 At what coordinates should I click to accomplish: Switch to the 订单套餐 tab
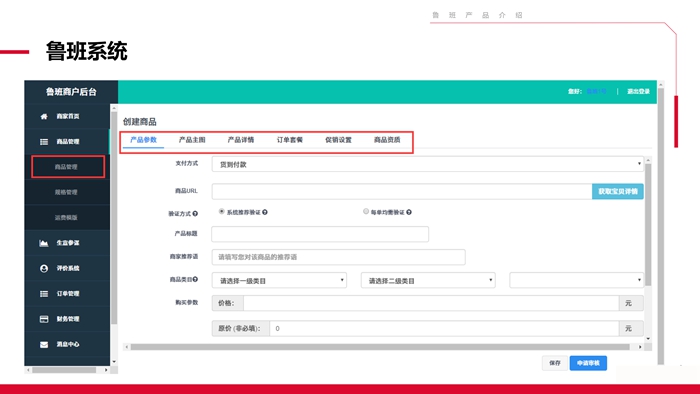click(x=290, y=140)
